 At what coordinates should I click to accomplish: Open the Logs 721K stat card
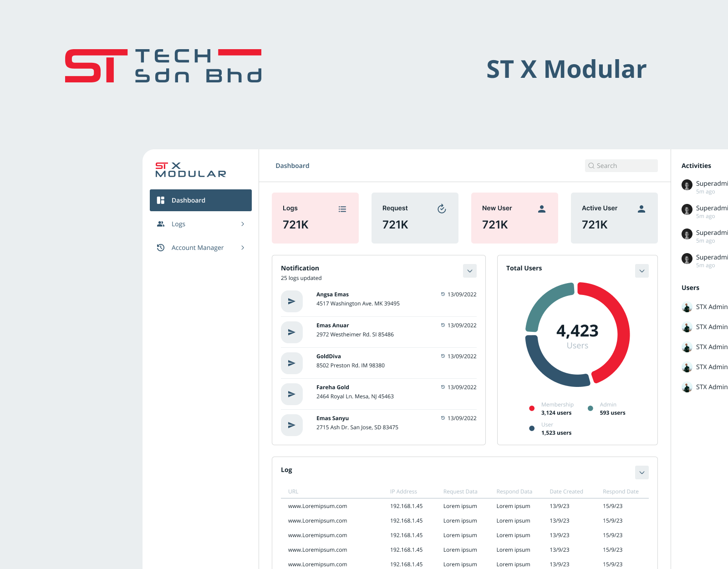pyautogui.click(x=315, y=218)
